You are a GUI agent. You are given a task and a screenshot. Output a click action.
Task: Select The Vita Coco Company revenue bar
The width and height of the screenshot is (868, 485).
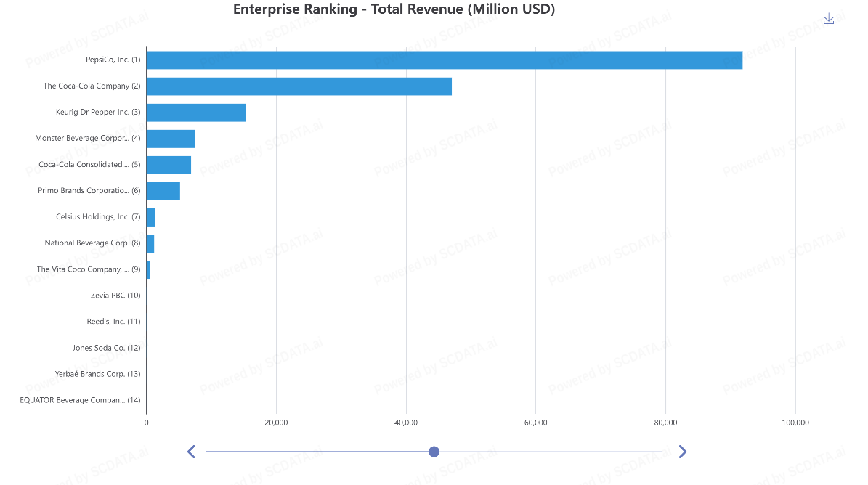click(147, 270)
